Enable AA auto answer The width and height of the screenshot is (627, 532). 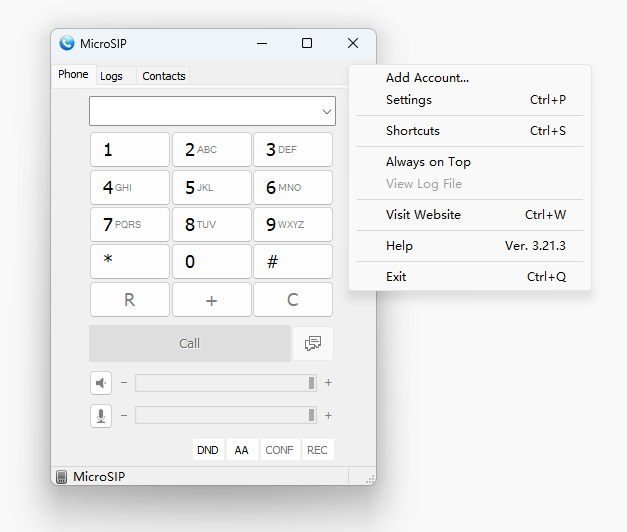(241, 450)
